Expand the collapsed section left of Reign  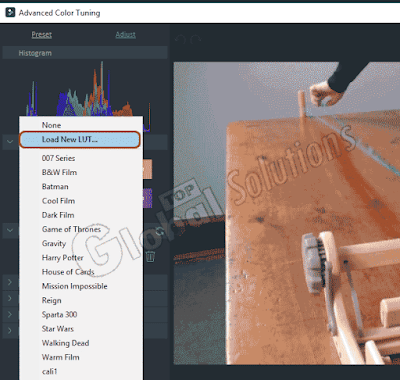click(x=10, y=298)
